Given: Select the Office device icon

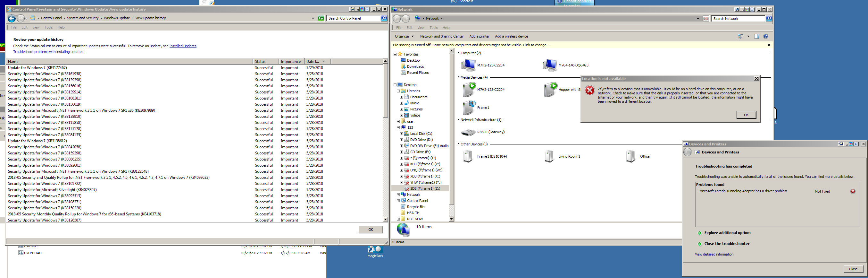Looking at the screenshot, I should click(x=630, y=156).
